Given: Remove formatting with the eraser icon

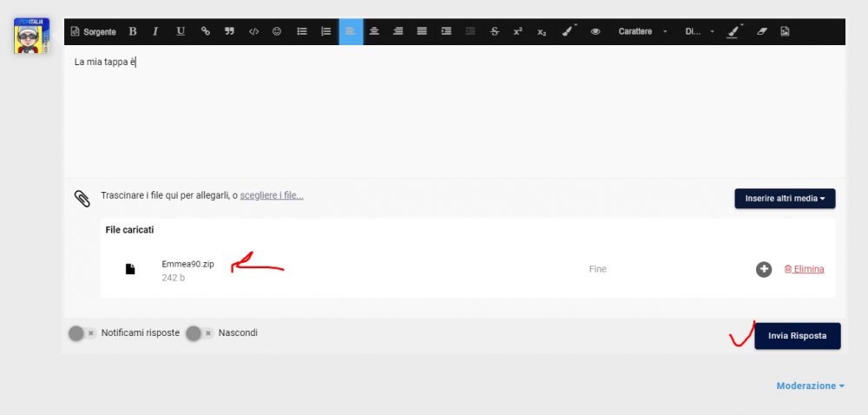Looking at the screenshot, I should point(762,32).
